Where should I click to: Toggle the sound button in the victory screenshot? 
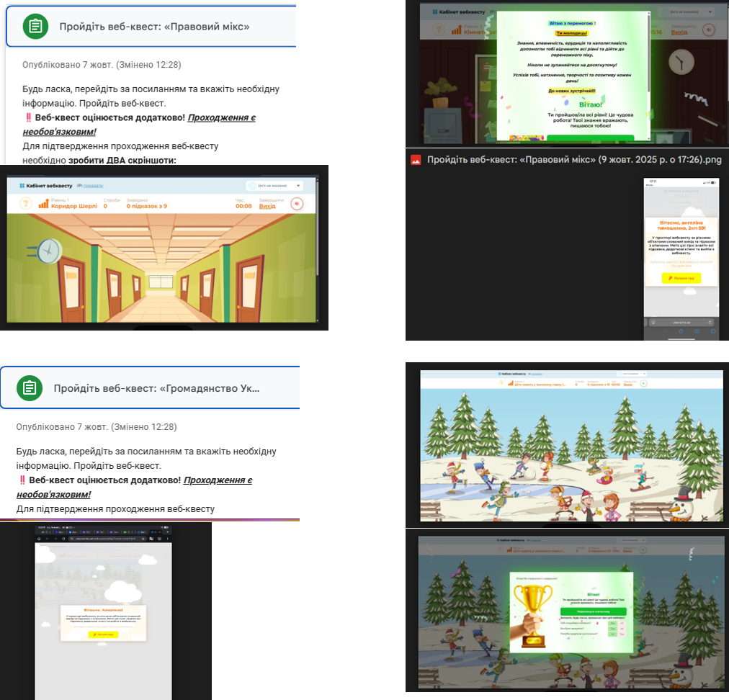coord(707,30)
